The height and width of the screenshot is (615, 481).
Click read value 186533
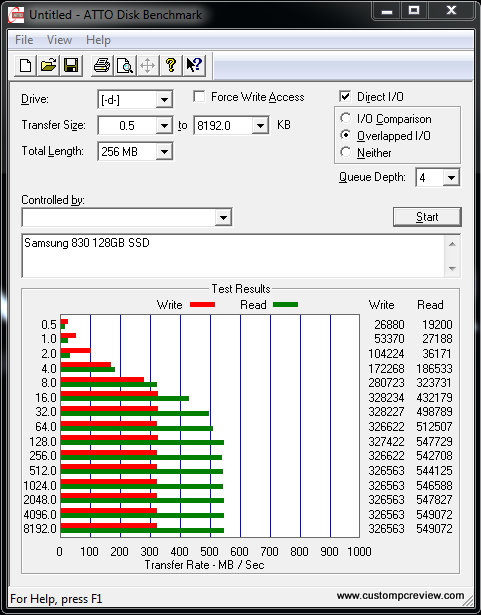434,369
